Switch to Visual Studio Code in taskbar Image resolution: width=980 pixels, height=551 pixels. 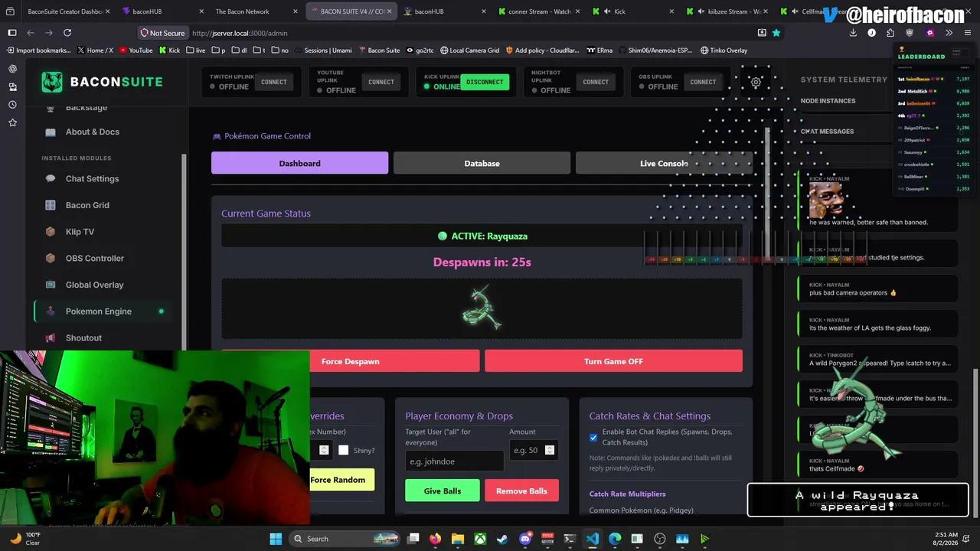[x=593, y=539]
